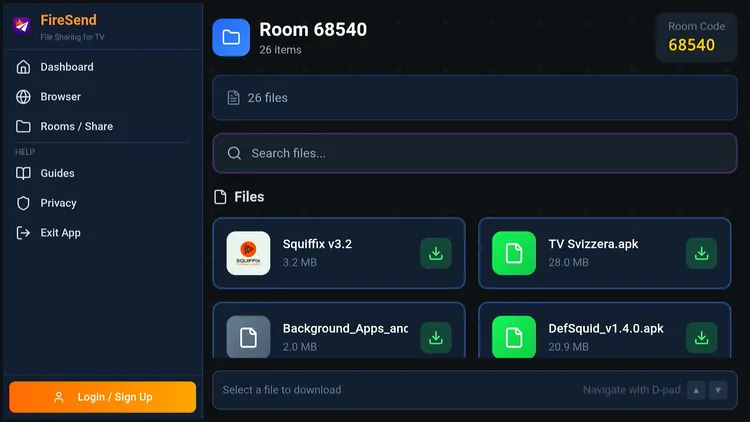Select the Squiffix v3.2 file name
Image resolution: width=750 pixels, height=422 pixels.
[x=317, y=244]
